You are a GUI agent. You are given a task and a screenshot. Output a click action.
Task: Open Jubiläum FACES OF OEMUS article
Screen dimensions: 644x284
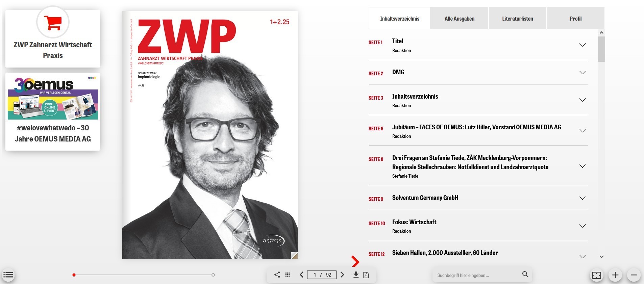(476, 127)
